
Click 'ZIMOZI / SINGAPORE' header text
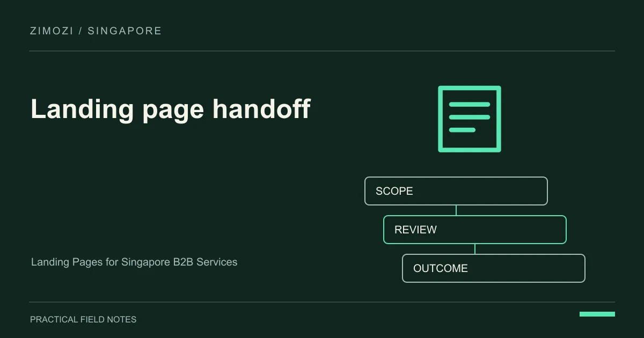point(96,31)
